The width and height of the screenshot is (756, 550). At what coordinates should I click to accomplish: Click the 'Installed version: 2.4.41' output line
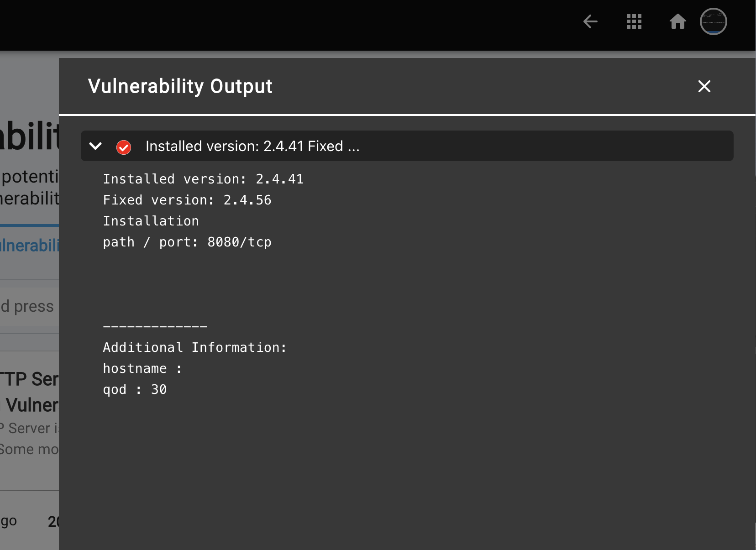[x=203, y=179]
